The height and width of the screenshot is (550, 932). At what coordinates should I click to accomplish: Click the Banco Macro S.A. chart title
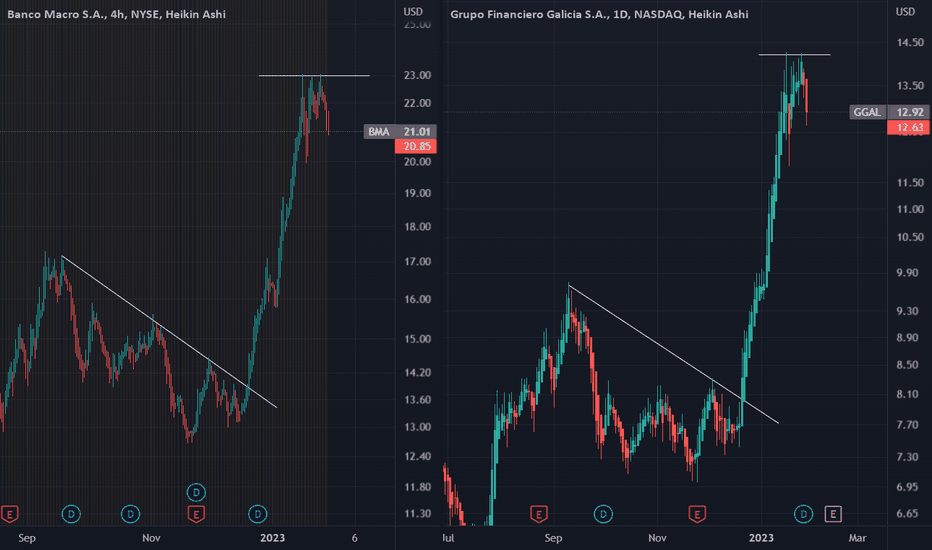click(x=116, y=14)
